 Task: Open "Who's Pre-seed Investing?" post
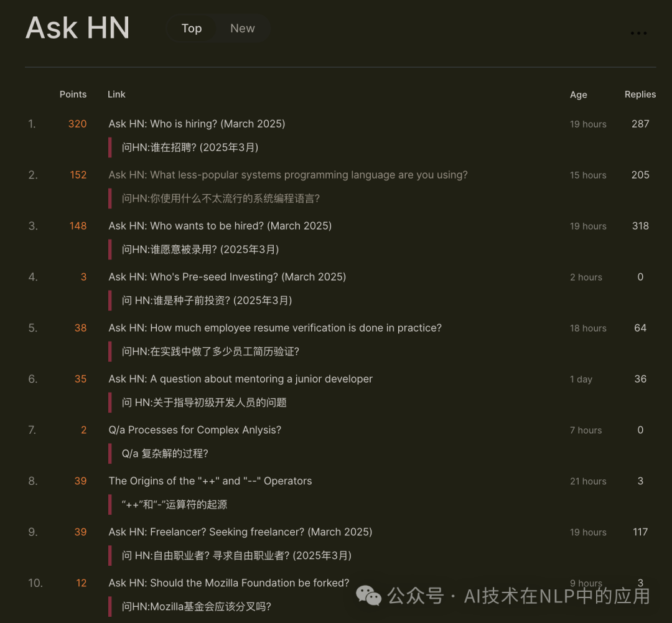[x=227, y=277]
